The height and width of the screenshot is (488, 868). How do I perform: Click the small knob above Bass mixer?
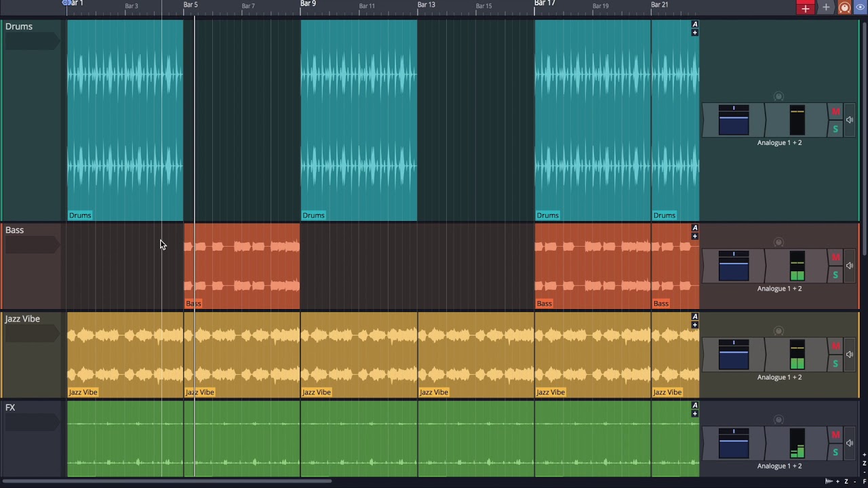coord(778,243)
